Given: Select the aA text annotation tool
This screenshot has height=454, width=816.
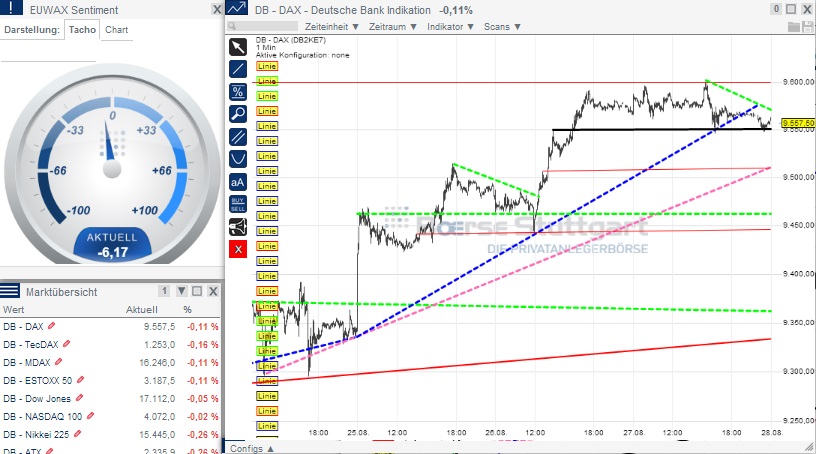Looking at the screenshot, I should (x=238, y=182).
